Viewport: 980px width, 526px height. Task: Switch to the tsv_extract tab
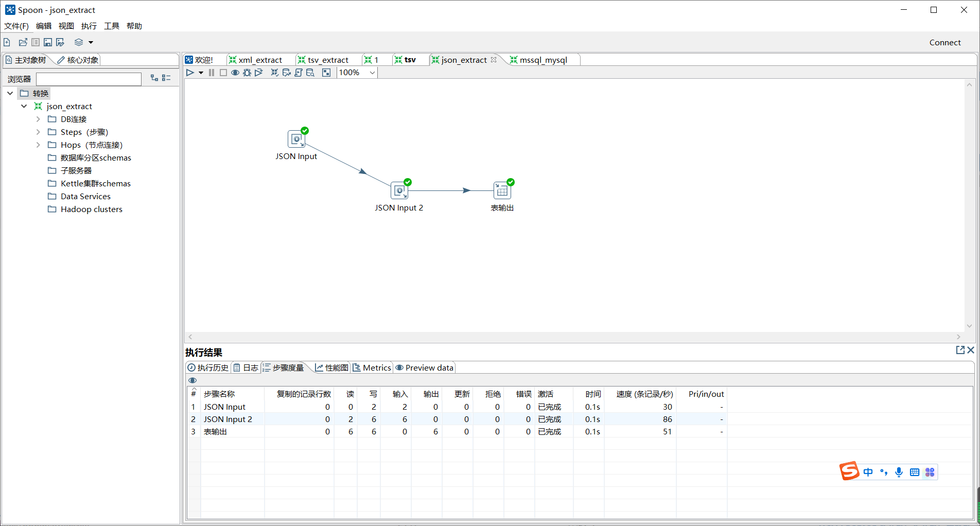323,60
